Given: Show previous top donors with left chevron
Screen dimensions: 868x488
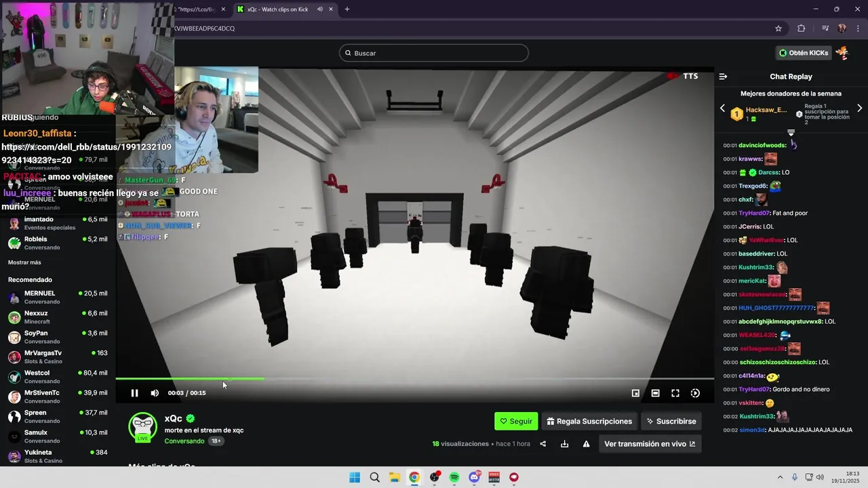Looking at the screenshot, I should (722, 108).
